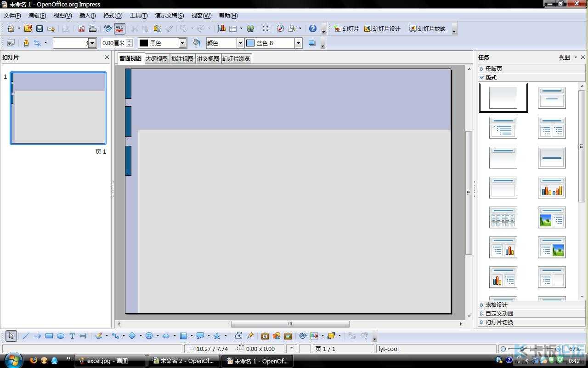Open the line color dropdown showing 黑色
The width and height of the screenshot is (588, 368).
[x=183, y=43]
